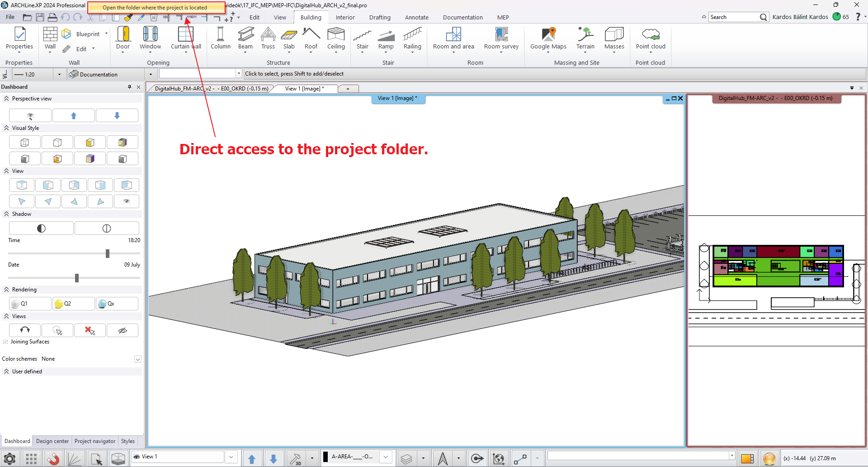This screenshot has width=868, height=467.
Task: Open the Project navigator tab
Action: pyautogui.click(x=95, y=441)
